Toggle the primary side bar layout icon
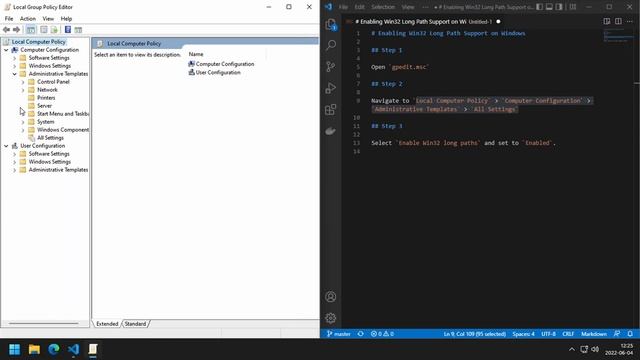 coord(540,7)
